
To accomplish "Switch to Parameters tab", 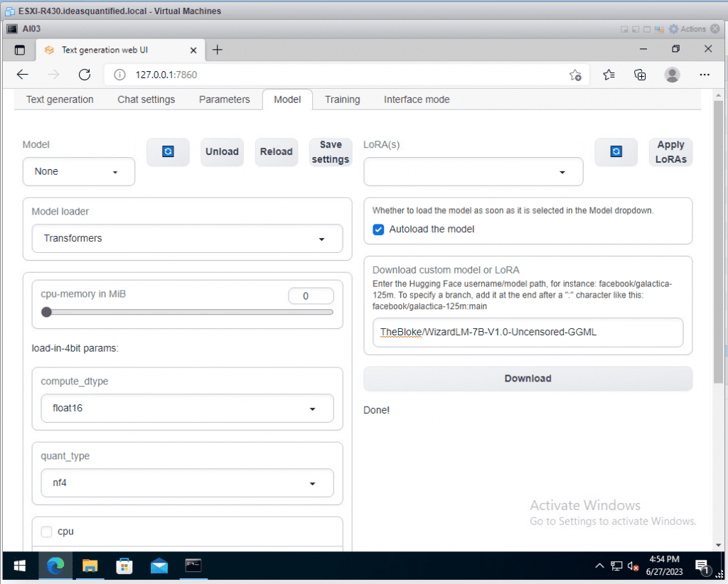I will (x=224, y=99).
